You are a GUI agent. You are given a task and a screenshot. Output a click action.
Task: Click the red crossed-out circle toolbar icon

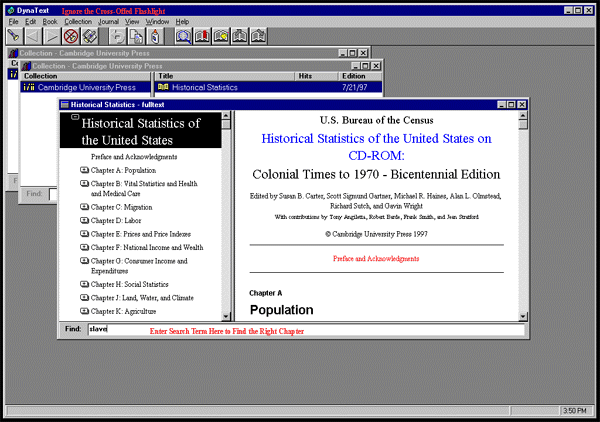pyautogui.click(x=71, y=36)
